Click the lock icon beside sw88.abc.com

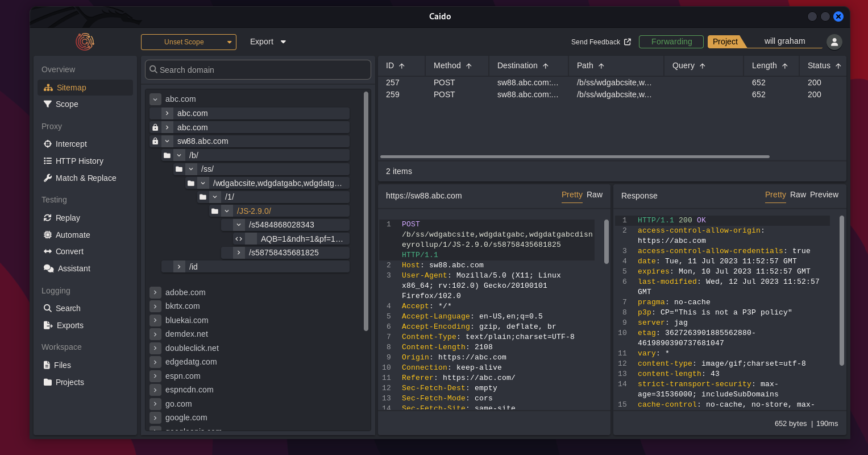155,141
